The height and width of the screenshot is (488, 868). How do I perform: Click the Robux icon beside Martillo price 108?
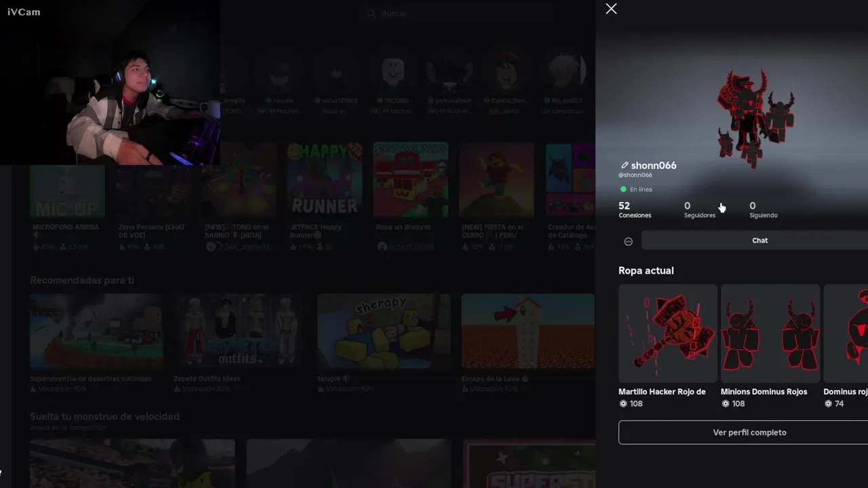tap(623, 404)
